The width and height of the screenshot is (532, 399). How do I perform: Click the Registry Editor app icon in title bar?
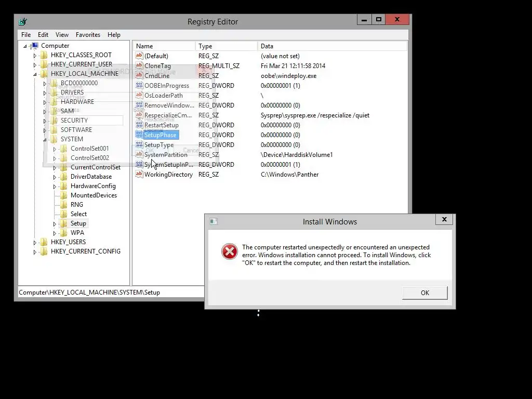(x=23, y=22)
